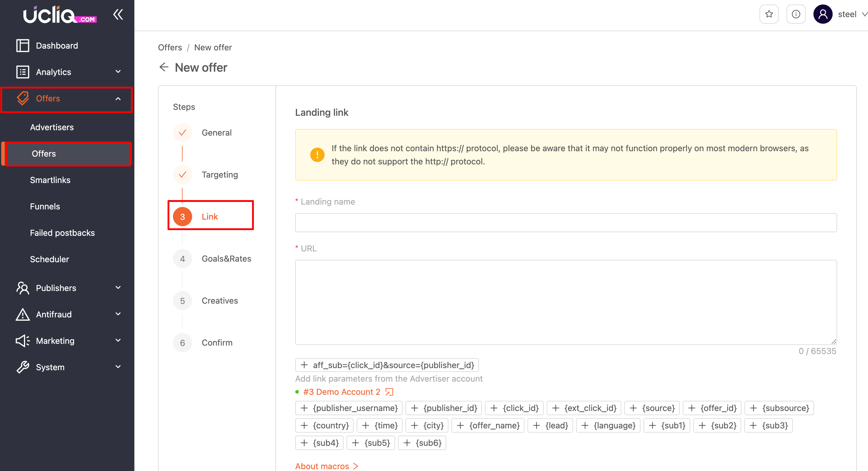
Task: Insert aff_sub link parameters button
Action: pos(387,365)
